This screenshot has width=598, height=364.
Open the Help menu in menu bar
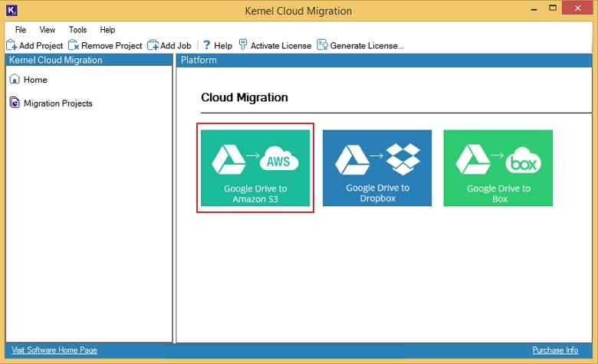coord(107,30)
